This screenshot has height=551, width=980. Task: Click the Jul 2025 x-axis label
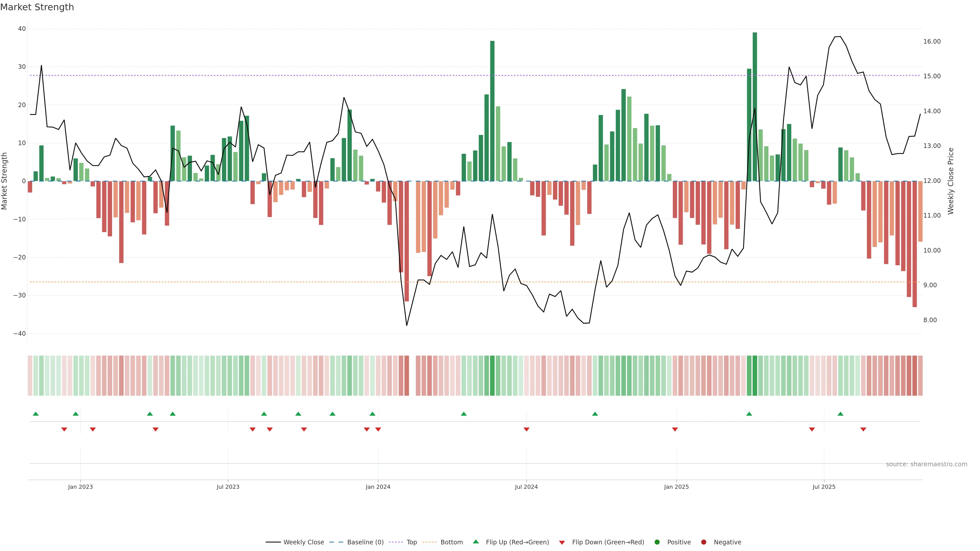[824, 487]
